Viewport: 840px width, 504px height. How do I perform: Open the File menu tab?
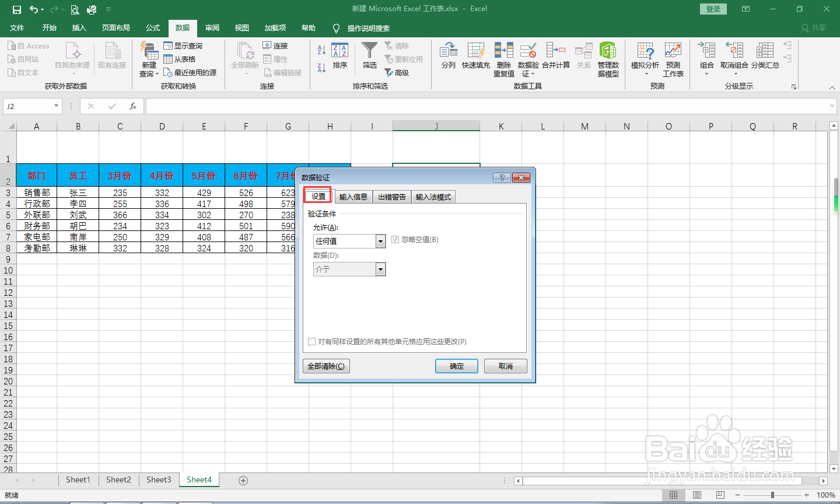coord(17,28)
